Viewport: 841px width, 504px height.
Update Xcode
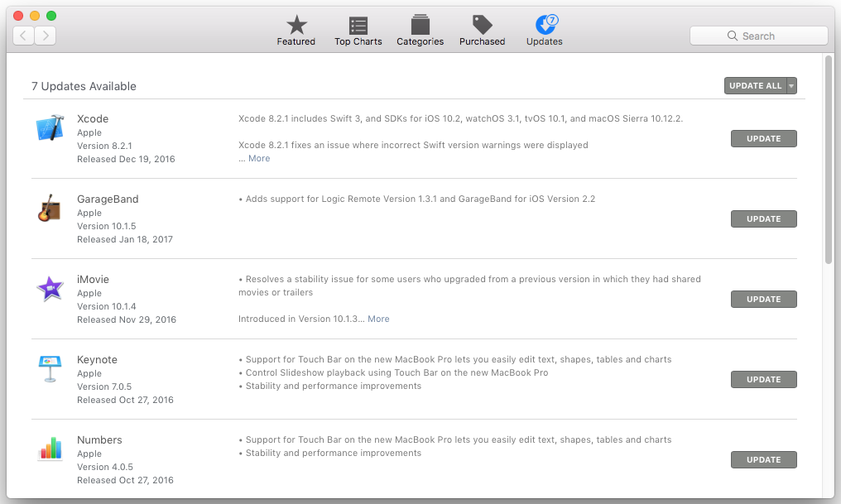[764, 138]
